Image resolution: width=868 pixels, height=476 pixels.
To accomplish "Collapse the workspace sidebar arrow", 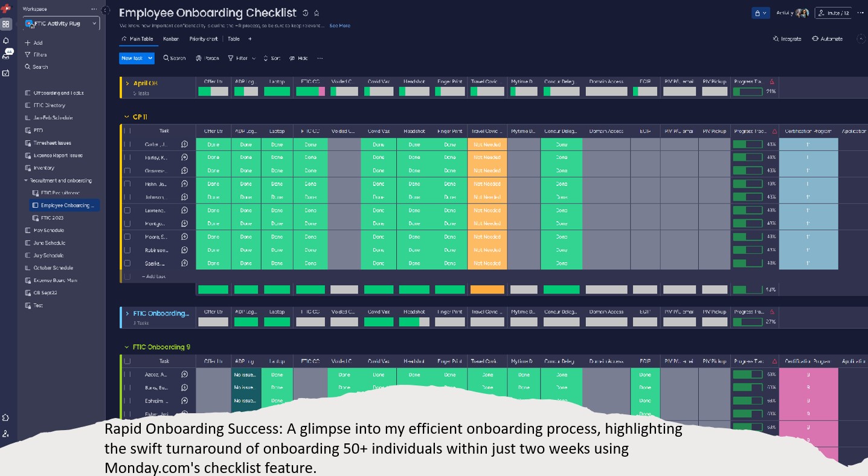I will pos(106,10).
